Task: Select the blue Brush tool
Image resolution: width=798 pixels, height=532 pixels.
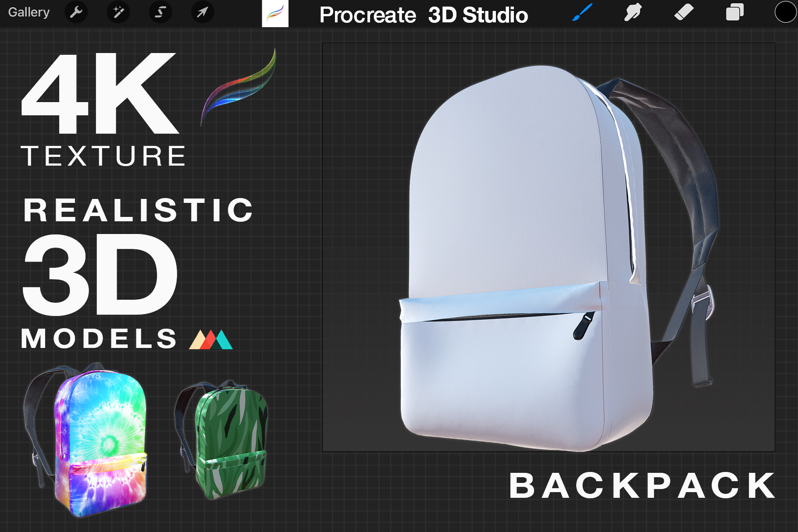Action: click(582, 12)
